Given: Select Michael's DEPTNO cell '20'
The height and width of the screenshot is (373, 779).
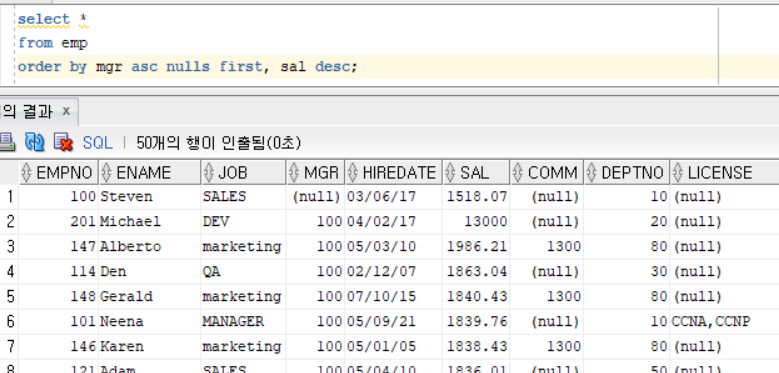Looking at the screenshot, I should point(626,222).
